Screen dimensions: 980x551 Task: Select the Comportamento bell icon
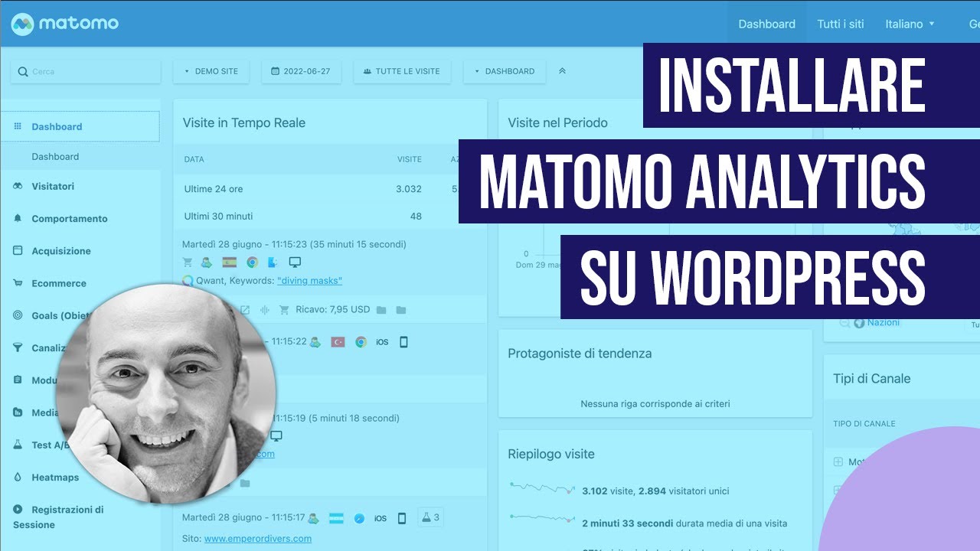pos(17,218)
